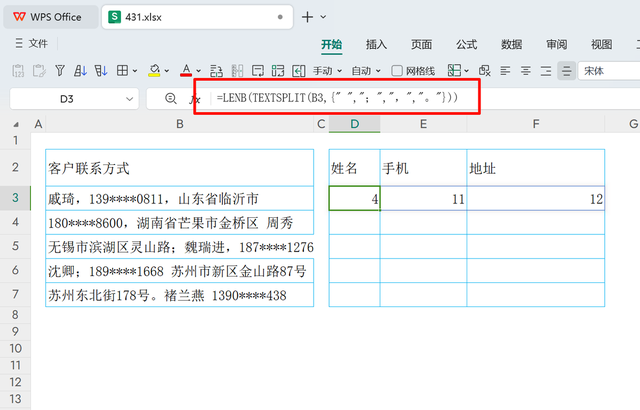Sort descending with the funnel-arrow icon
The height and width of the screenshot is (410, 640).
101,71
